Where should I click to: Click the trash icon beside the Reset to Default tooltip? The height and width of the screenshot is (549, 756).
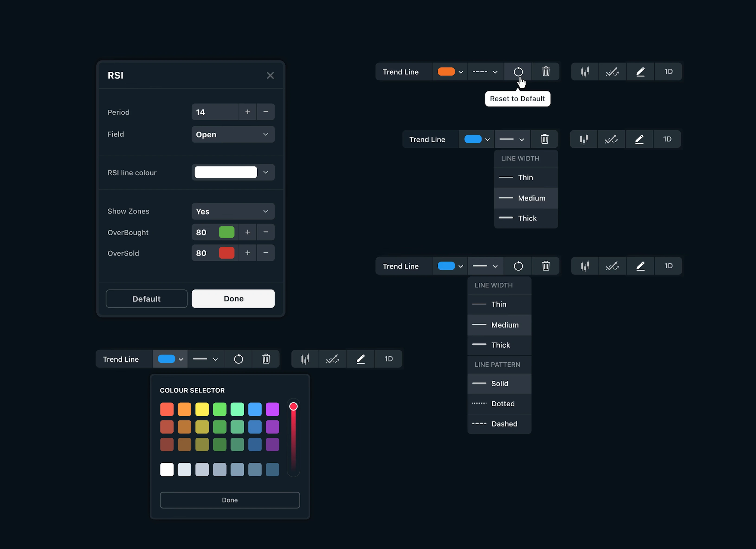546,72
